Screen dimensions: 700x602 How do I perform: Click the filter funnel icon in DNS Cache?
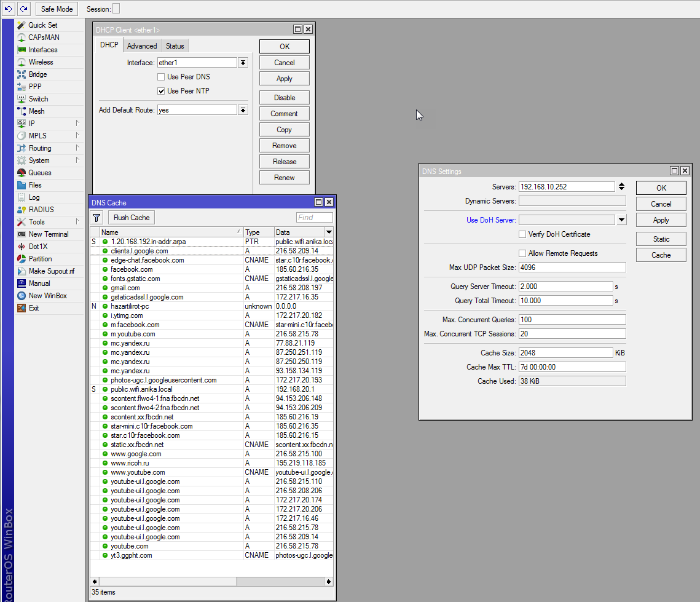click(97, 218)
